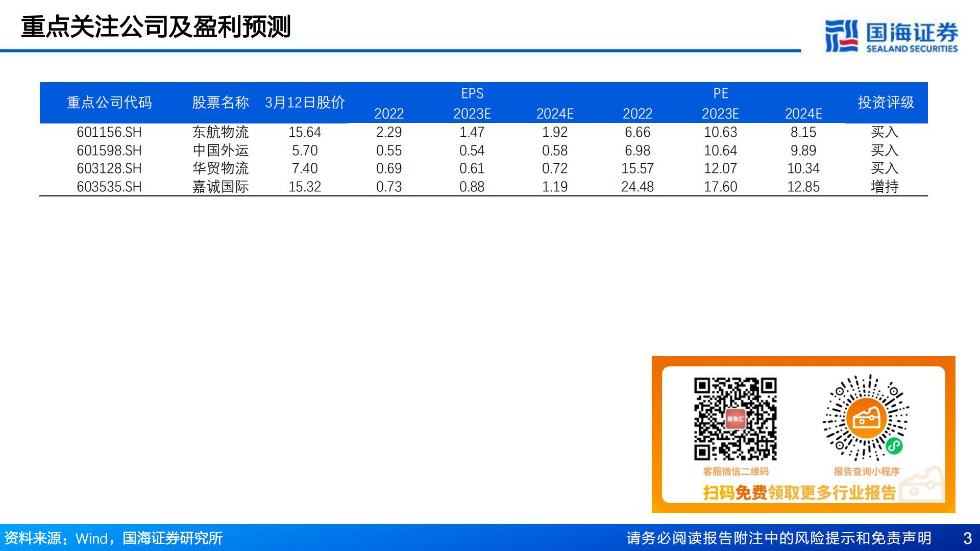980x551 pixels.
Task: Click page number 3 in footer
Action: [x=967, y=538]
